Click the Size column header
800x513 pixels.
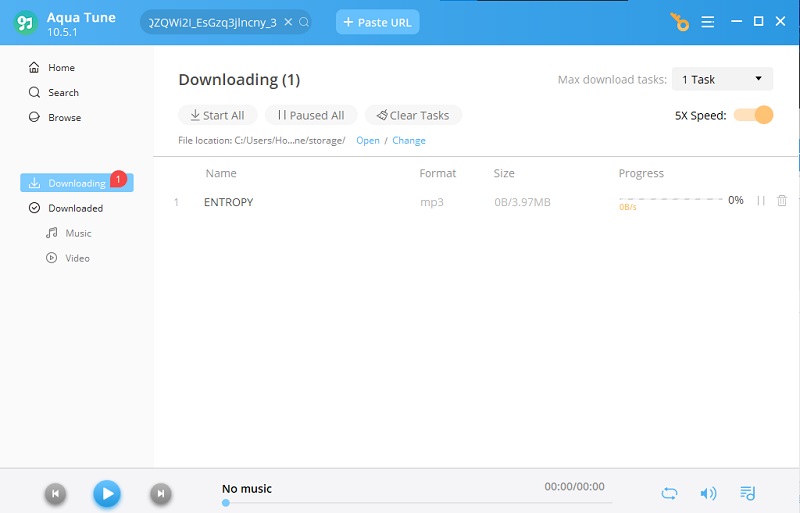(x=504, y=173)
